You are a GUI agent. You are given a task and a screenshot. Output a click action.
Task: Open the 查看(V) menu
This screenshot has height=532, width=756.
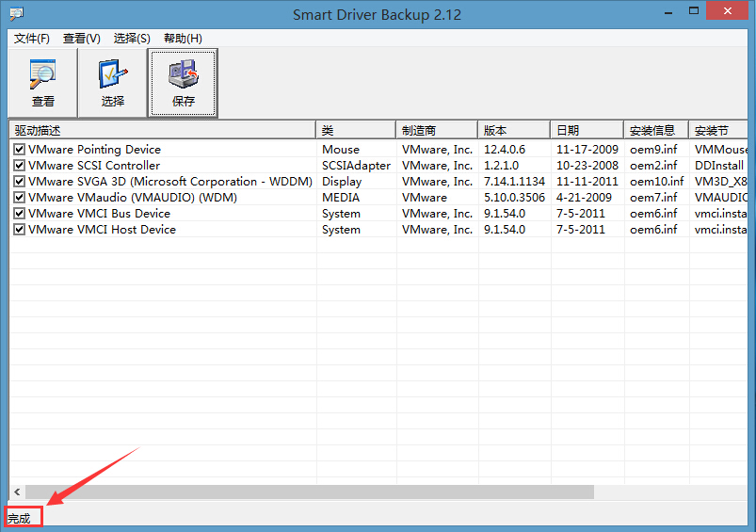tap(82, 39)
